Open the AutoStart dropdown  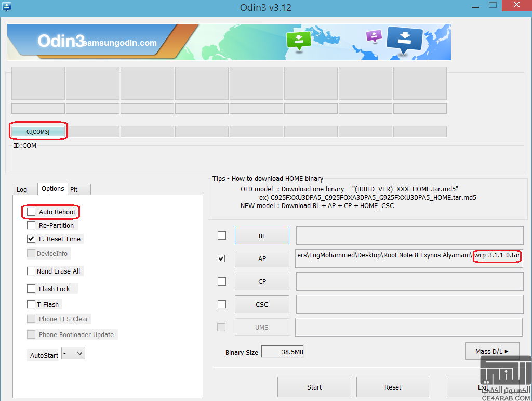(73, 354)
